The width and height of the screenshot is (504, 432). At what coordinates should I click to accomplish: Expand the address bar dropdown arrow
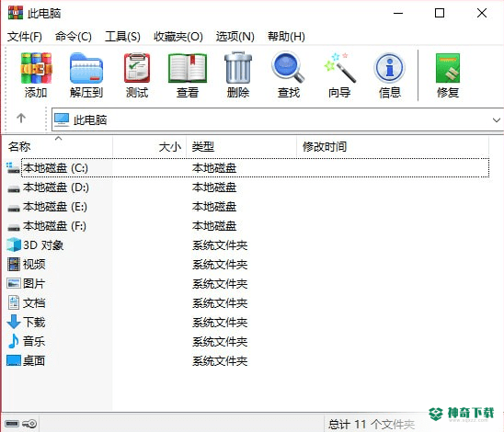(497, 119)
